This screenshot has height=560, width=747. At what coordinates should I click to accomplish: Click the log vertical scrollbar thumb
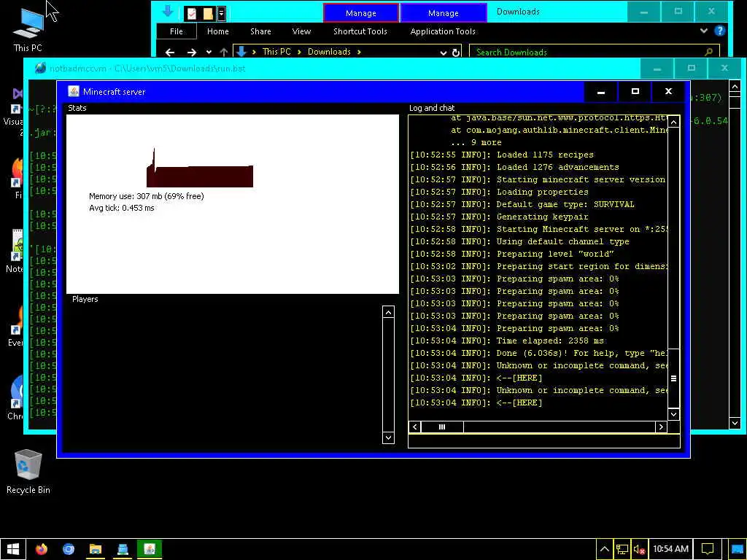click(673, 378)
